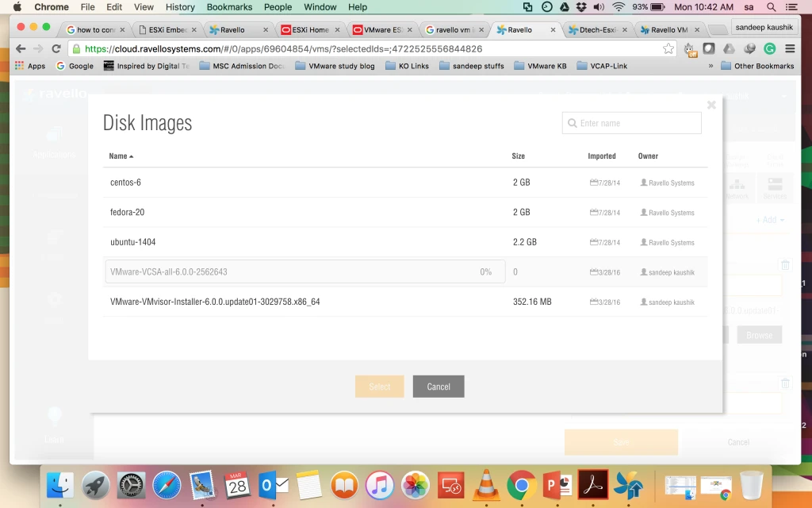The height and width of the screenshot is (508, 812).
Task: Open Finder from the dock
Action: pos(60,486)
